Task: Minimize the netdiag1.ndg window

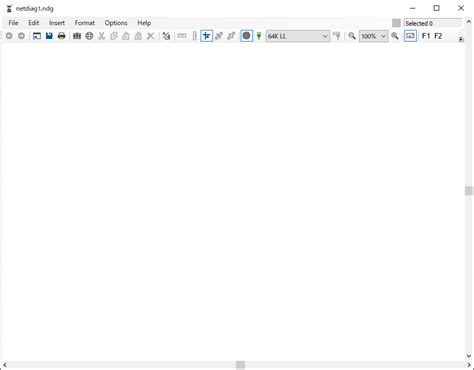Action: [412, 8]
